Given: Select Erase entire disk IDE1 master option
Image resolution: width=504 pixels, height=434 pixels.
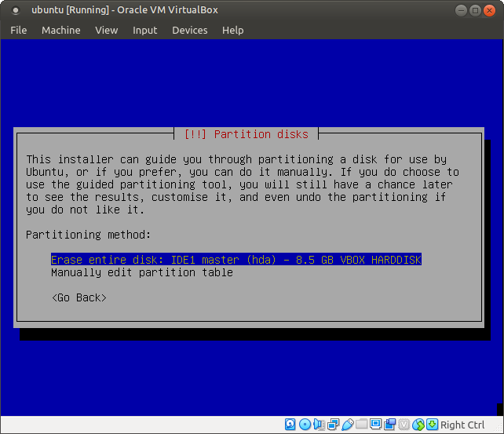Looking at the screenshot, I should coord(236,259).
